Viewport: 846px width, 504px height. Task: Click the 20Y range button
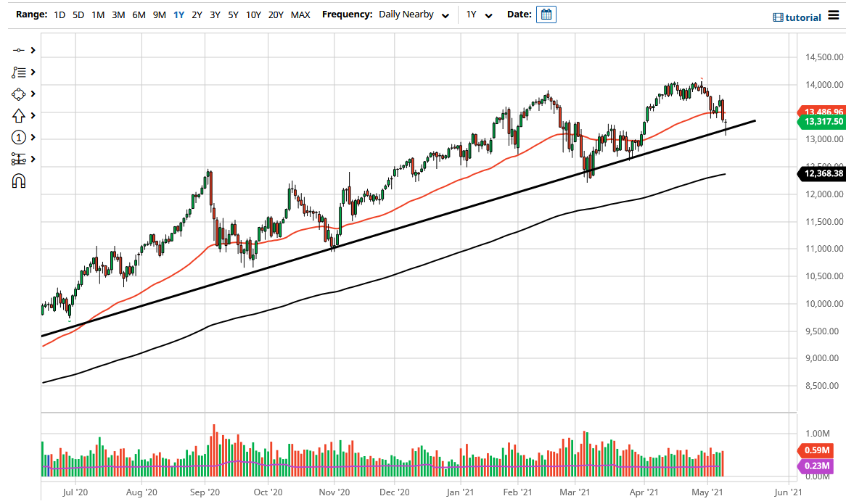point(276,14)
